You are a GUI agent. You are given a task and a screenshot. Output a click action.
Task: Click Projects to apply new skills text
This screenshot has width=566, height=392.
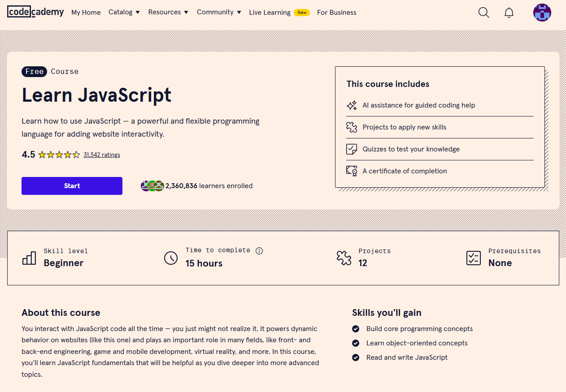pos(405,127)
